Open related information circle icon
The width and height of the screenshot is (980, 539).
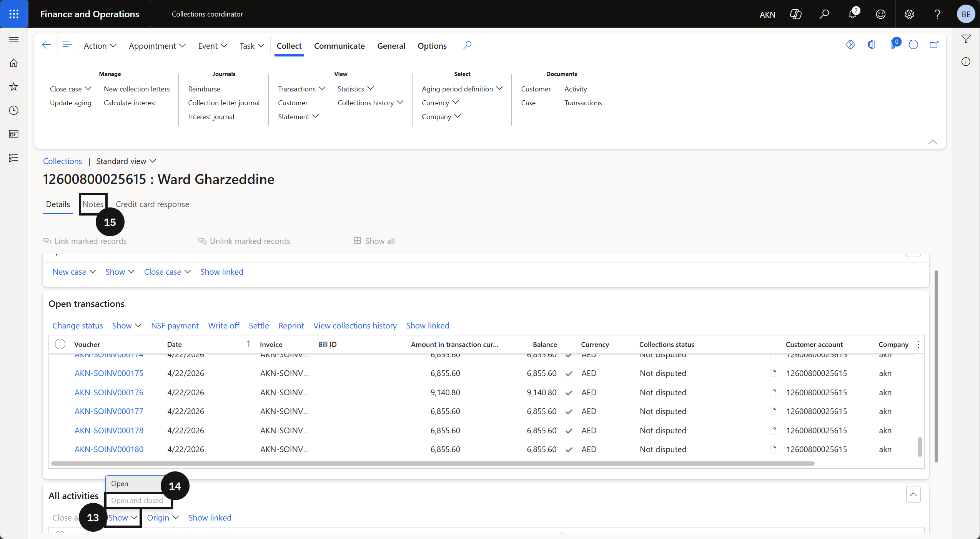(x=966, y=62)
